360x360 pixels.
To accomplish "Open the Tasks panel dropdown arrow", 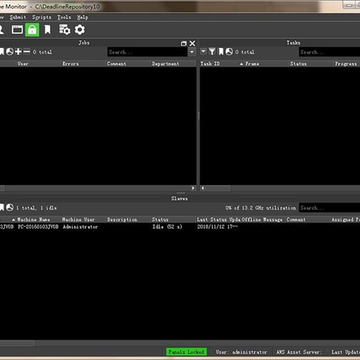I will [203, 52].
